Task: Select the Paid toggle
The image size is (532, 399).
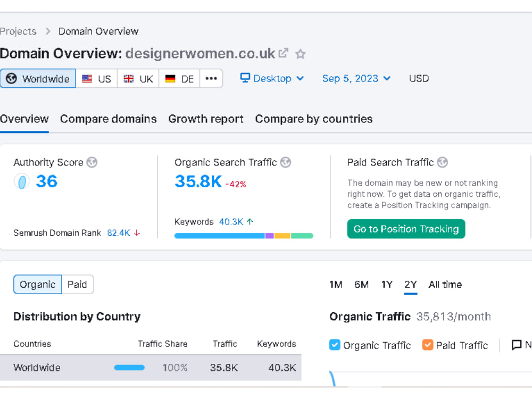Action: point(77,284)
